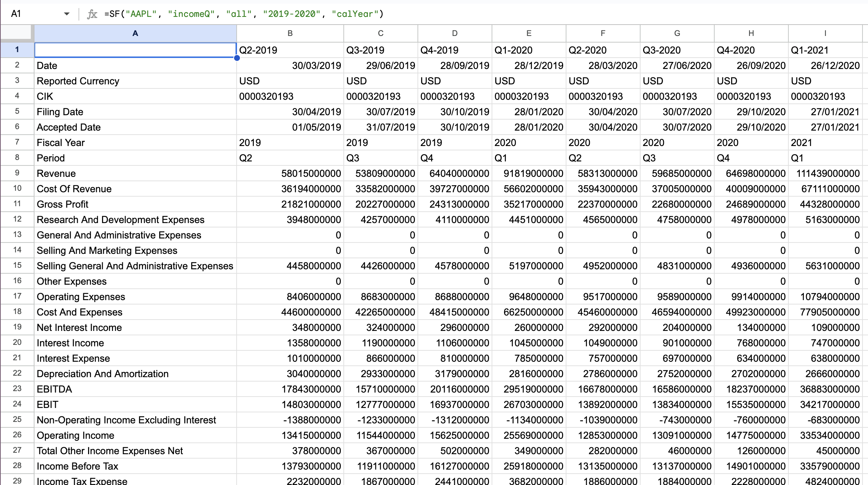Click the Gross Profit label cell

pos(135,204)
